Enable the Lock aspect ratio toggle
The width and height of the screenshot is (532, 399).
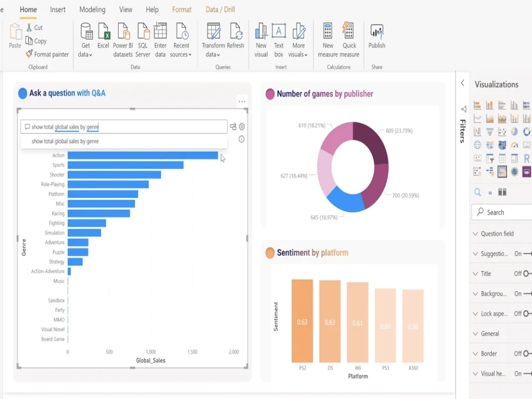pos(526,313)
